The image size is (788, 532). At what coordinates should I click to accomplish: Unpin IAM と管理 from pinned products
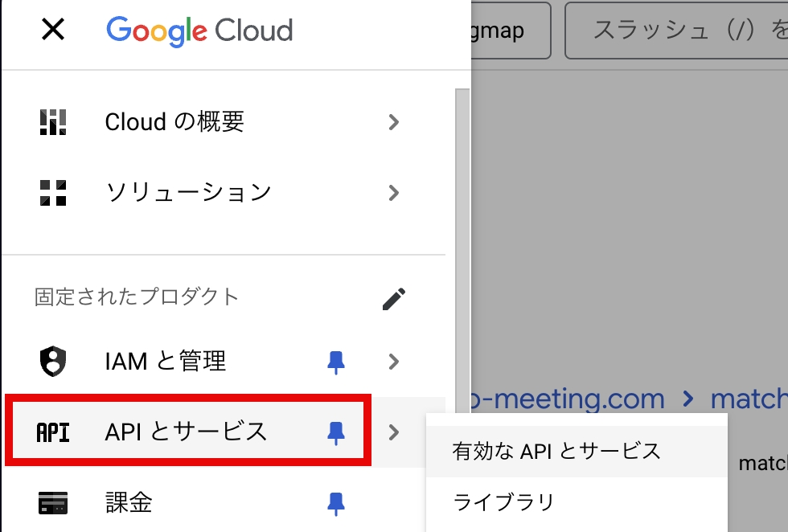[336, 362]
